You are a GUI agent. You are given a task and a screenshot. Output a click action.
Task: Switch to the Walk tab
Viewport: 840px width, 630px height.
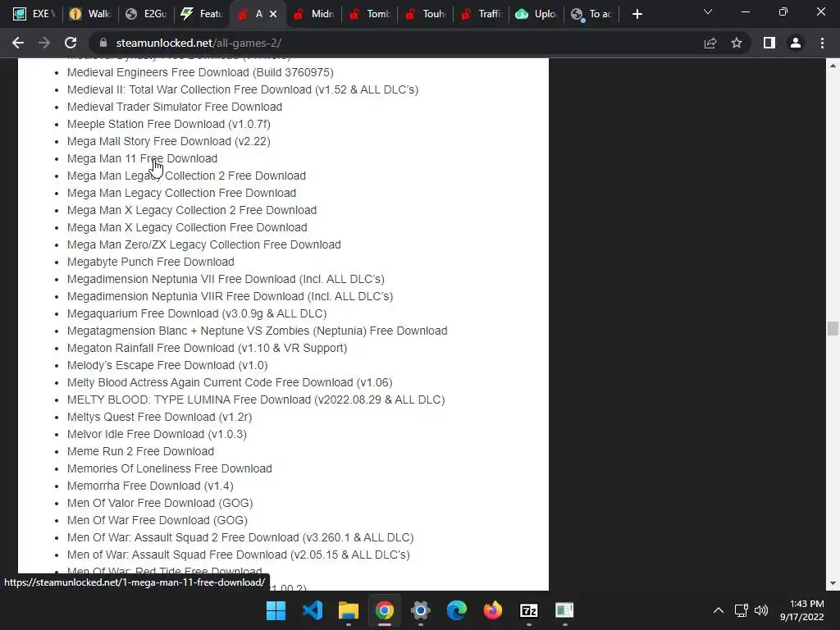[x=89, y=14]
